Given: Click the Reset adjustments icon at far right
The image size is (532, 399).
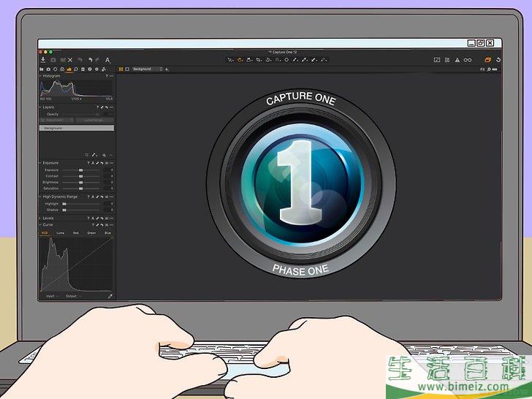Looking at the screenshot, I should coord(498,60).
